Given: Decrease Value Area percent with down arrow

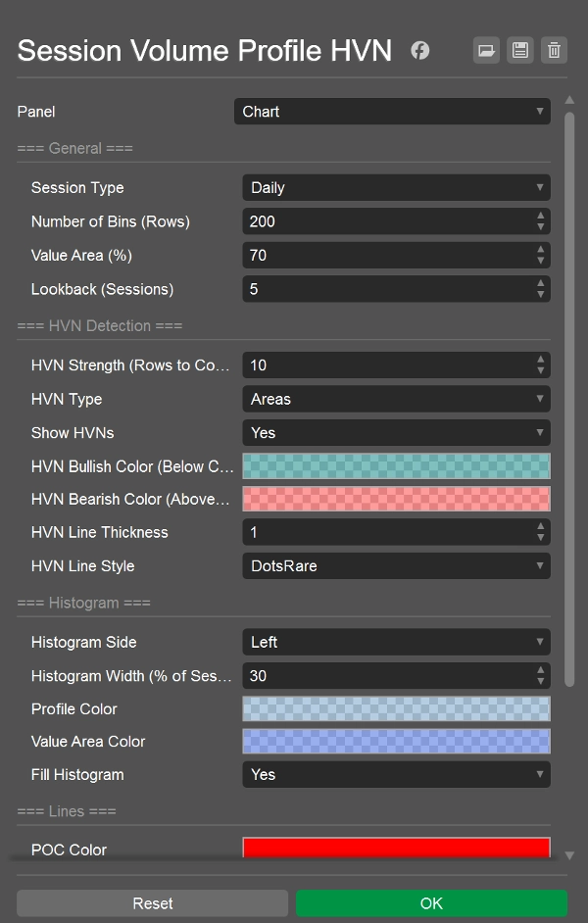Looking at the screenshot, I should pos(540,261).
